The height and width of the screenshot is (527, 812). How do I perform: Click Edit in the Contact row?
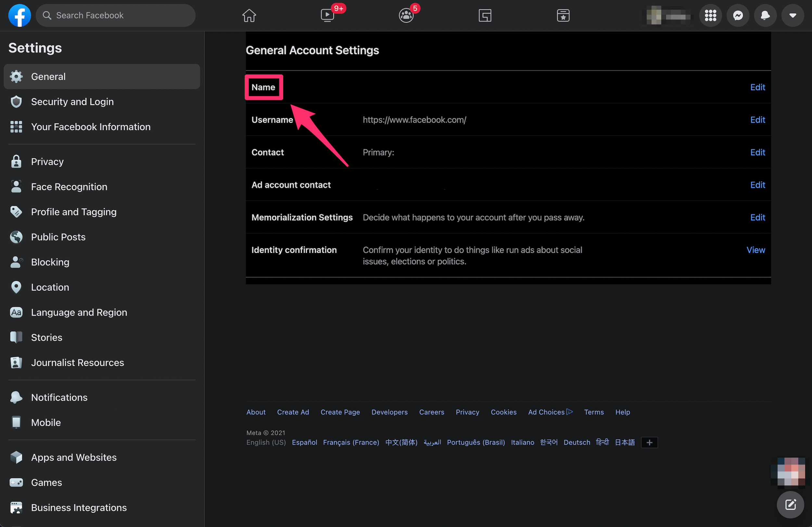pos(757,153)
